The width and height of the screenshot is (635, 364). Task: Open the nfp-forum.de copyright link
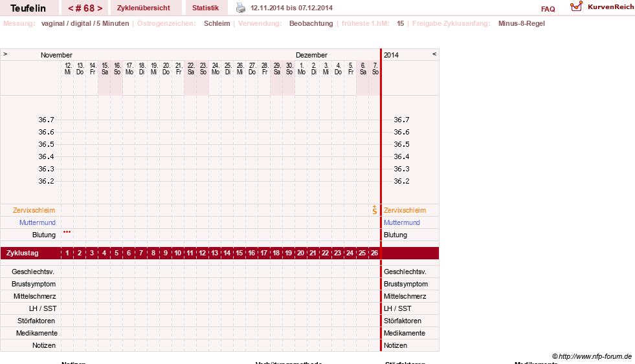click(592, 356)
